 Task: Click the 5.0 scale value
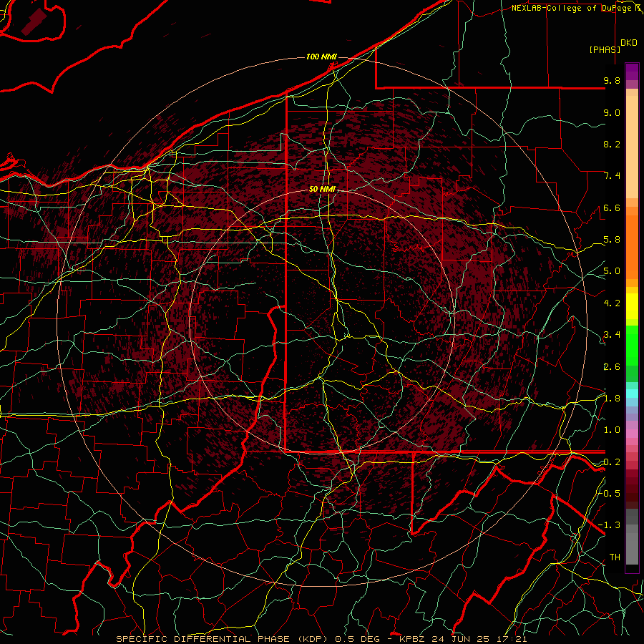pos(612,271)
